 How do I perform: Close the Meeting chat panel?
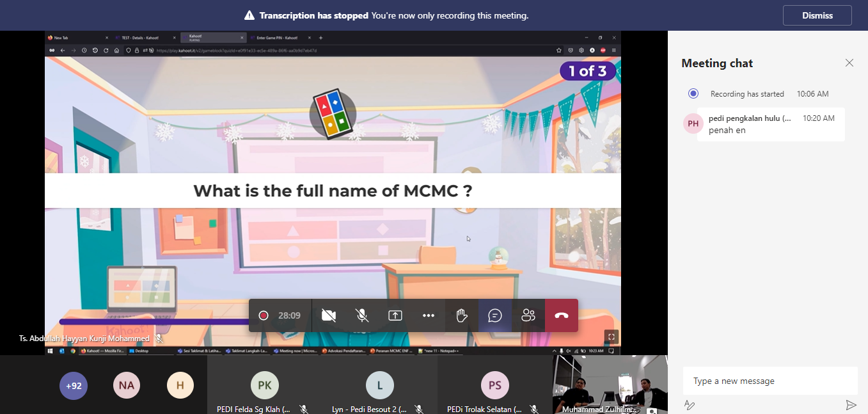849,63
